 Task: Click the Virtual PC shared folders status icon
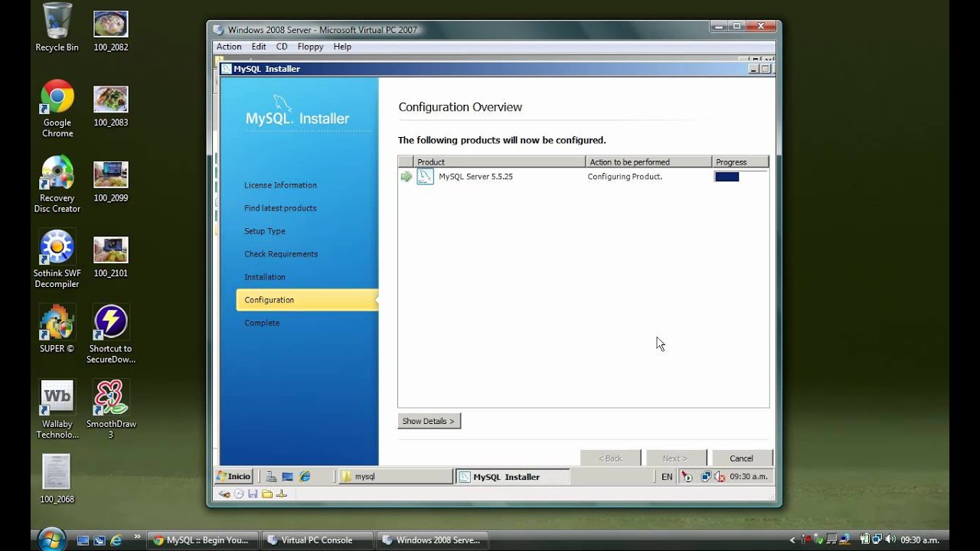point(267,494)
